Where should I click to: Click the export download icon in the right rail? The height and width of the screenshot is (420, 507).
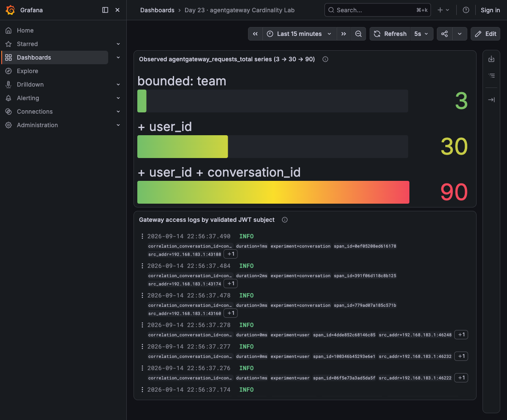491,59
